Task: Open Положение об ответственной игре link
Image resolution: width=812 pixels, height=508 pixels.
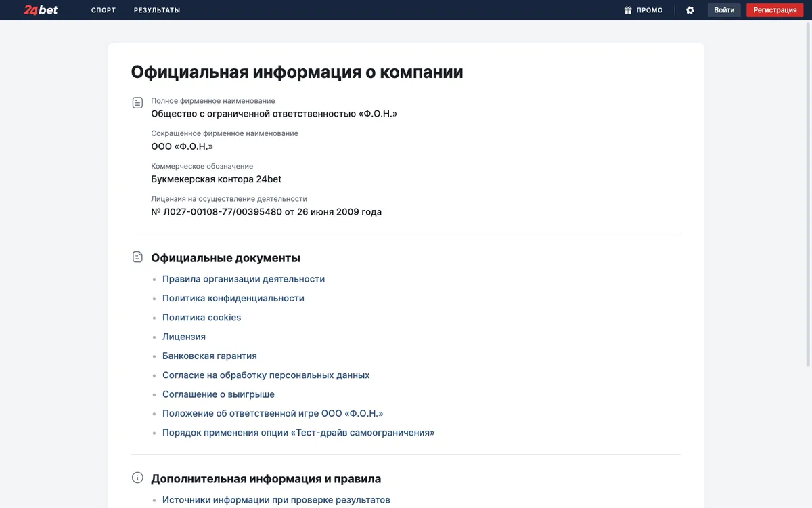Action: pos(273,413)
